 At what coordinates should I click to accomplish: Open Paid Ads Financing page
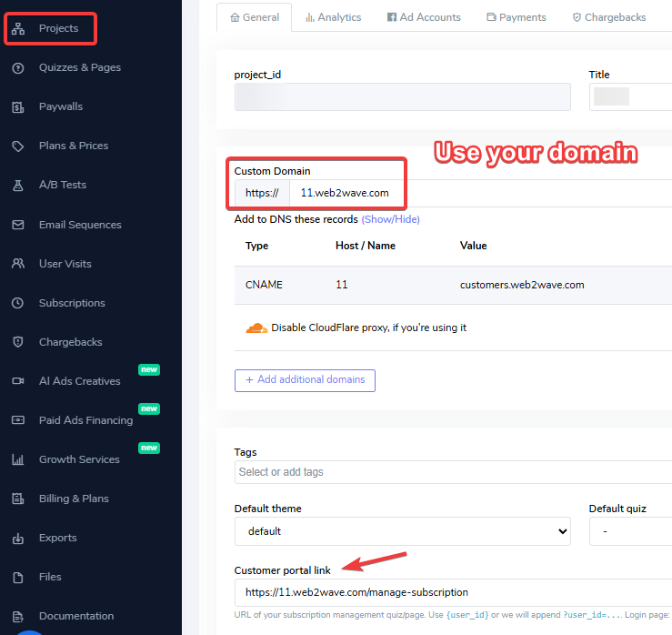(85, 420)
